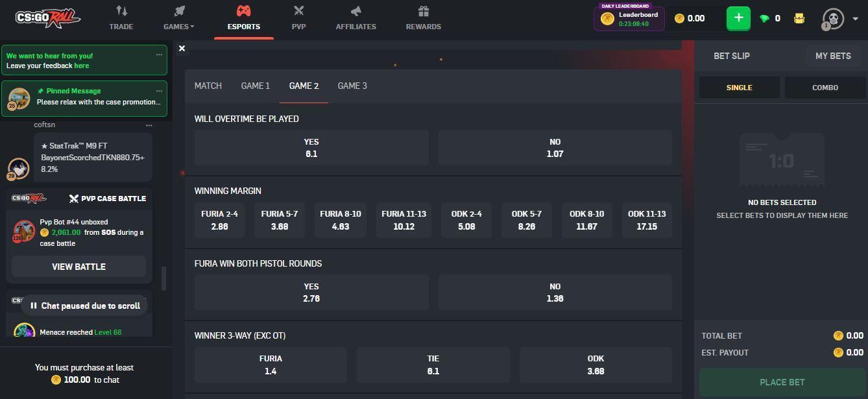This screenshot has width=868, height=399.
Task: Open the Affiliates megaphone section
Action: 356,12
